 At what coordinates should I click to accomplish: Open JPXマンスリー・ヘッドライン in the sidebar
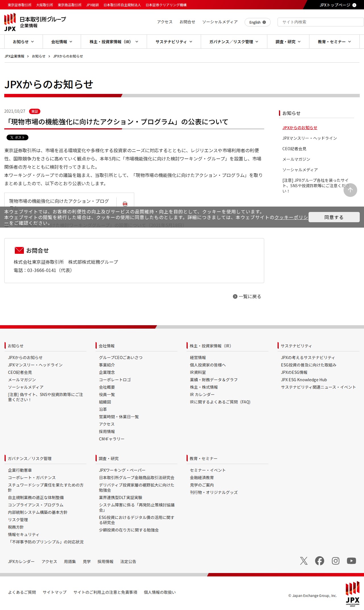click(x=310, y=138)
